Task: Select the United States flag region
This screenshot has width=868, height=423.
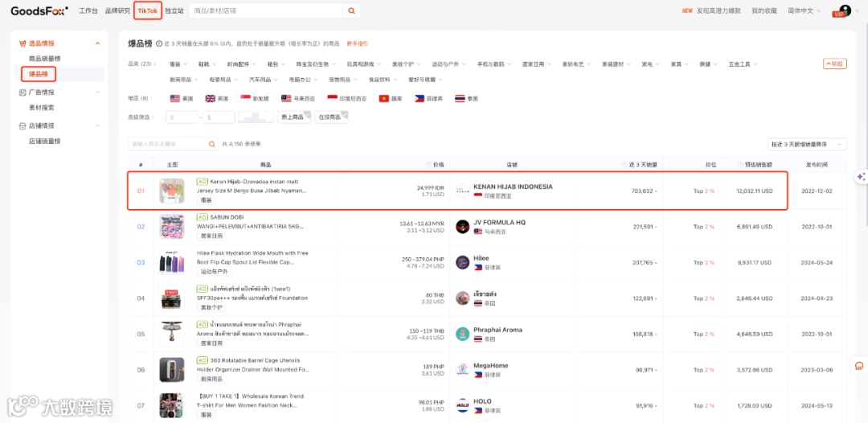Action: (x=175, y=99)
